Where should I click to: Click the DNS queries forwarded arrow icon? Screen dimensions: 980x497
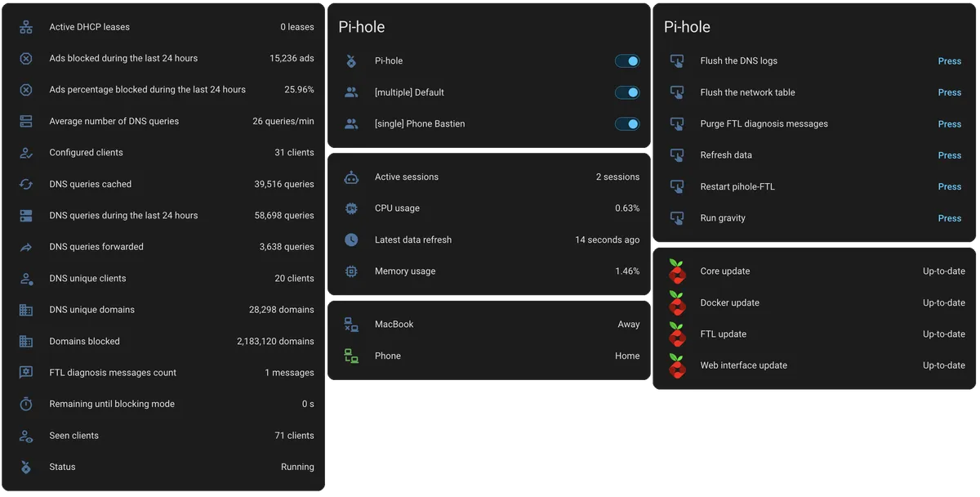[x=26, y=247]
